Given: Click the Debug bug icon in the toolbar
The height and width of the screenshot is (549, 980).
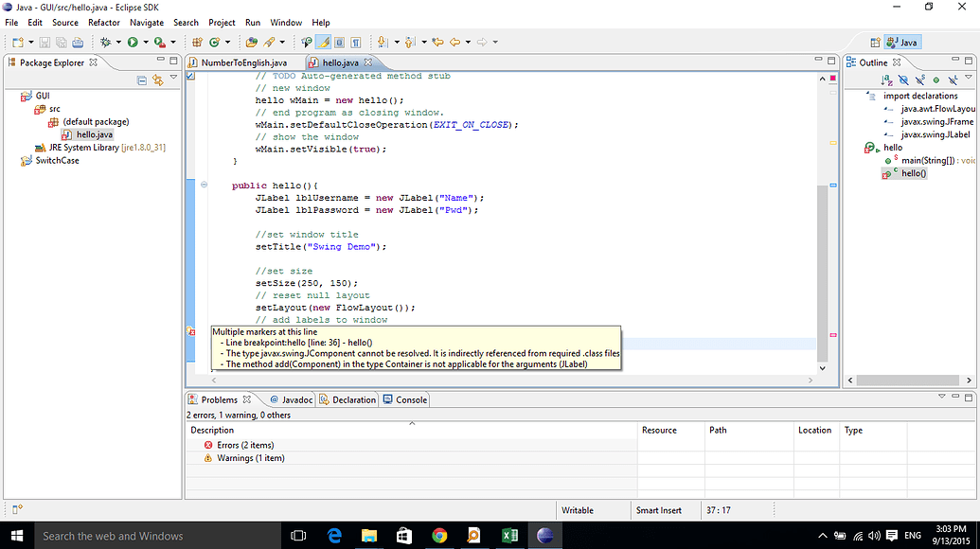Looking at the screenshot, I should click(x=105, y=42).
